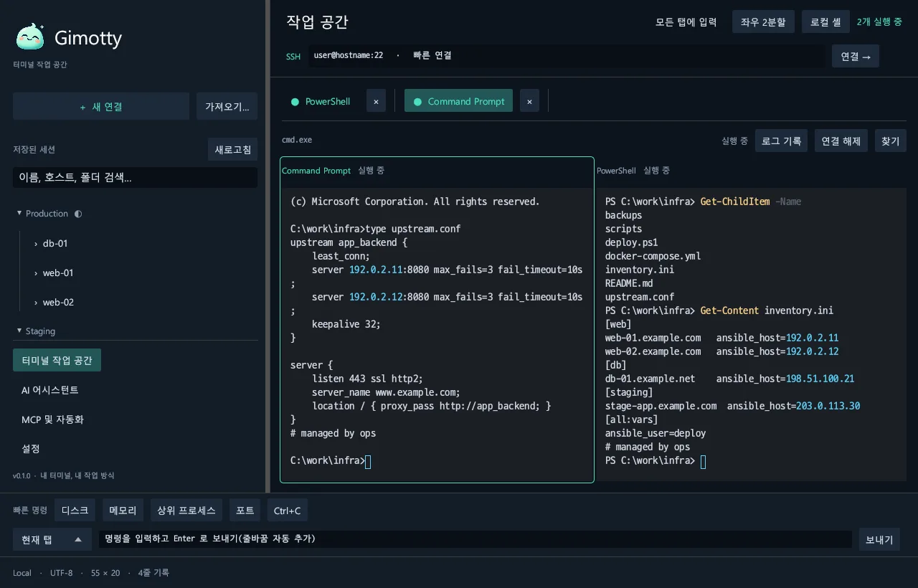Screen dimensions: 918x588
Task: Click the green status dot on PowerShell tab
Action: tap(295, 102)
